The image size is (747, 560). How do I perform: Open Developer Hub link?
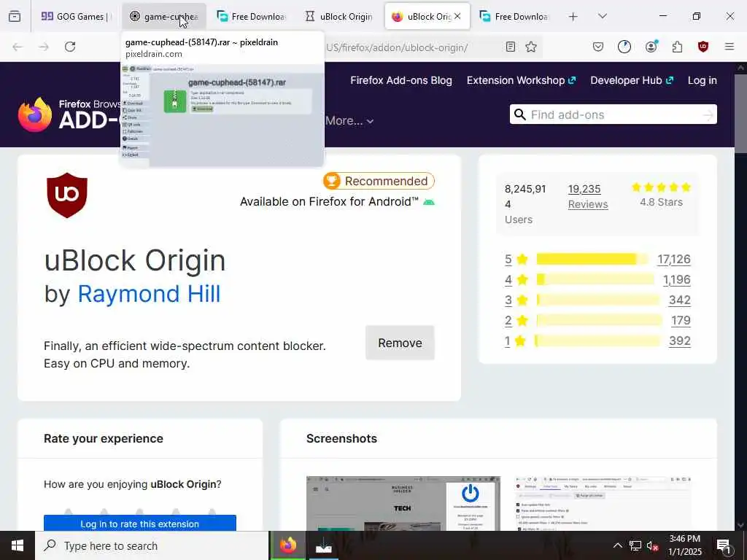632,80
